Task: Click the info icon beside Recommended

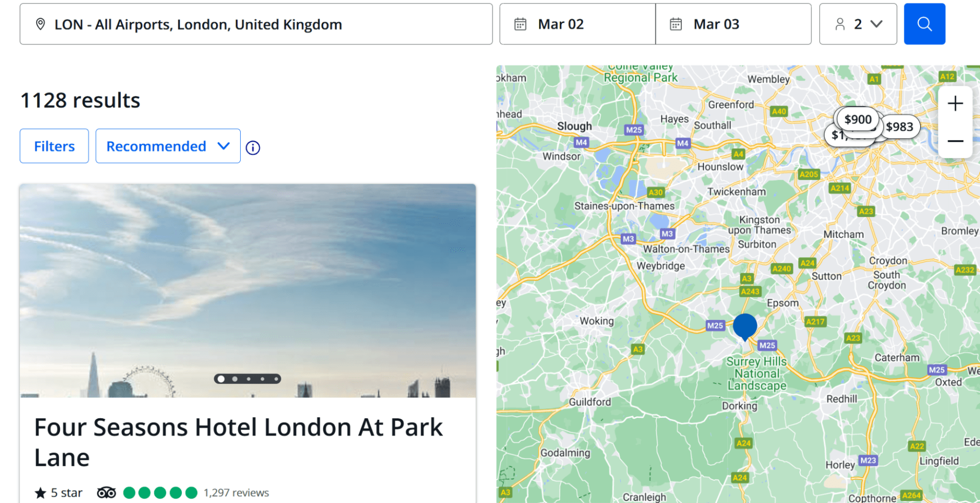Action: point(253,147)
